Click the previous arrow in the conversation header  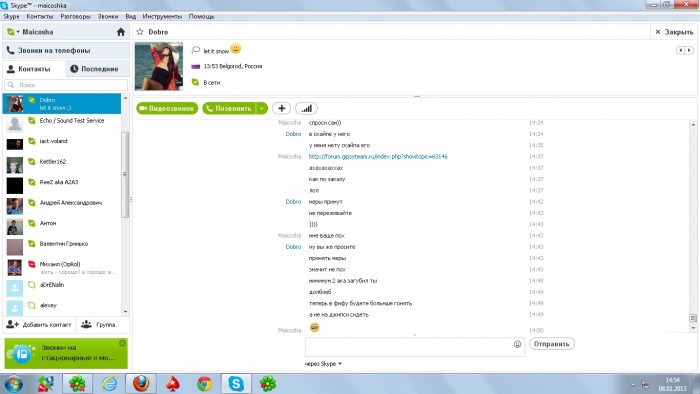coord(681,50)
